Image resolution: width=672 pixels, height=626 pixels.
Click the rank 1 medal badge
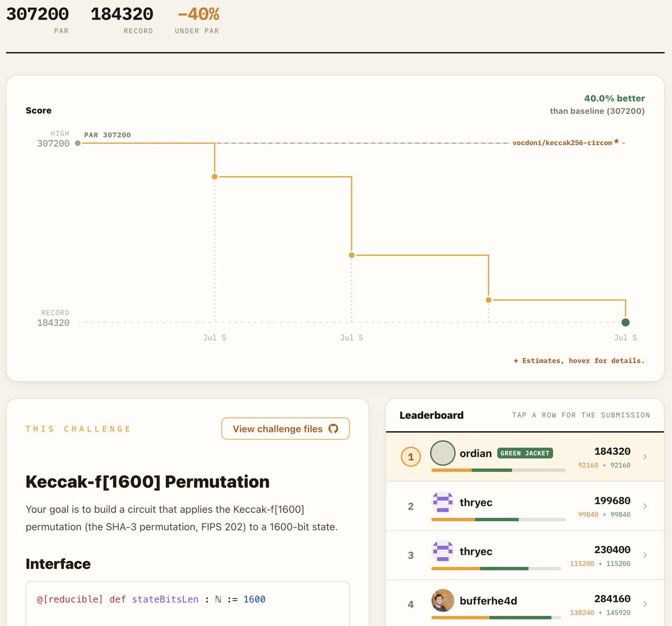click(x=410, y=457)
